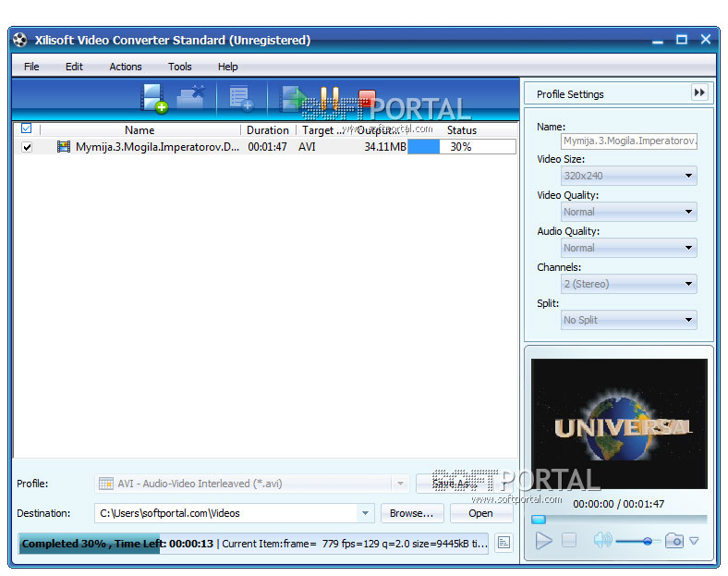Click the preview seek bar
The height and width of the screenshot is (576, 728).
coord(619,520)
